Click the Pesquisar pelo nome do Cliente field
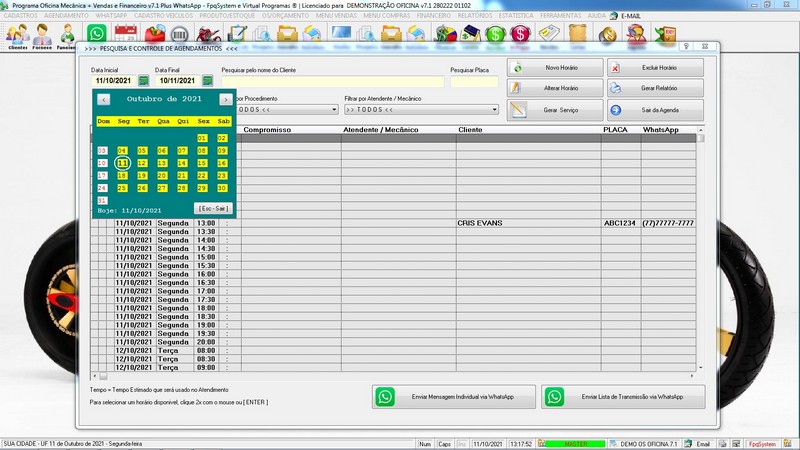This screenshot has width=800, height=450. 333,81
